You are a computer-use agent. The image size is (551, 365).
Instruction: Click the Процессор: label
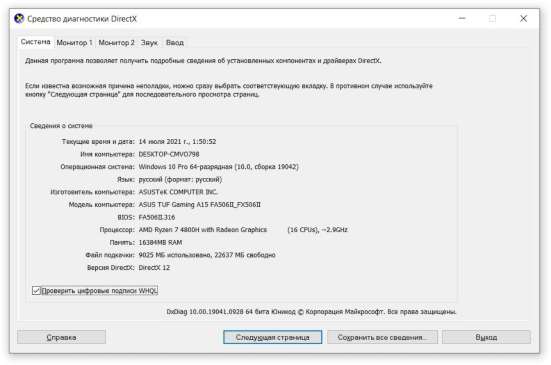click(x=117, y=230)
